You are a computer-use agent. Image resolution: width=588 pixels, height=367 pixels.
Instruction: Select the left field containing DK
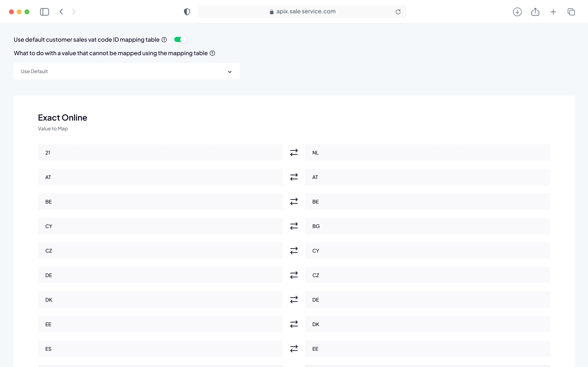pos(161,300)
